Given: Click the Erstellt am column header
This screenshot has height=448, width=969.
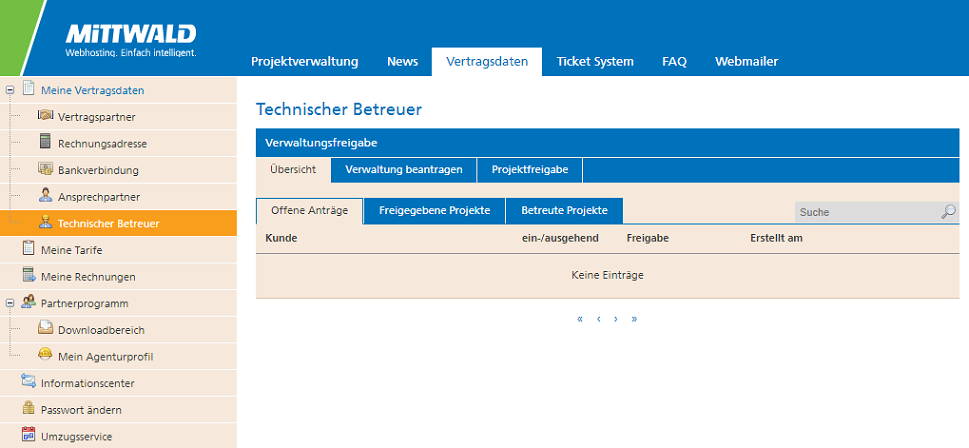Looking at the screenshot, I should (x=776, y=238).
